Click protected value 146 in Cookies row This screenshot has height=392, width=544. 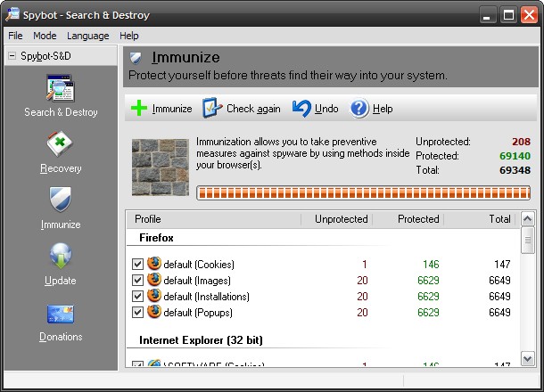(431, 265)
